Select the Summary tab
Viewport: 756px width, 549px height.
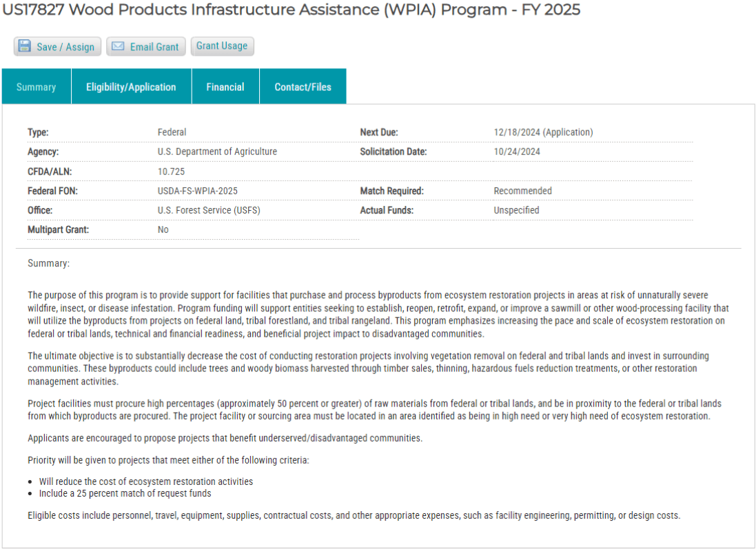pos(35,86)
